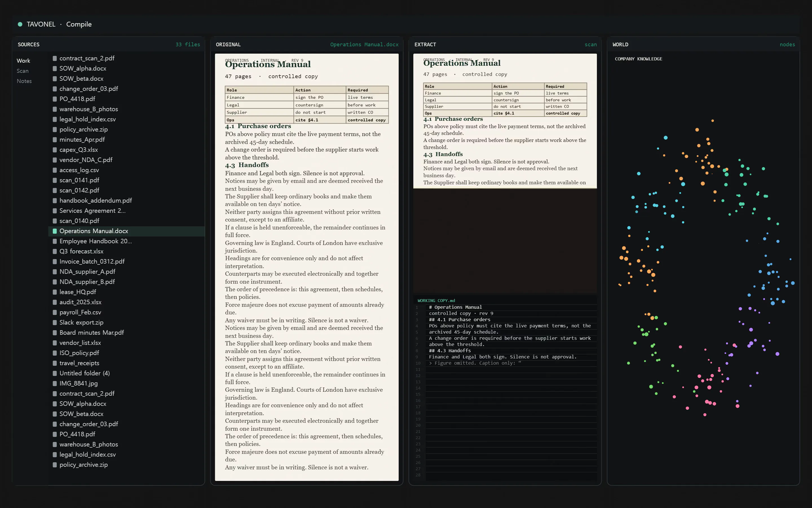Screen dimensions: 812x508
Task: Click the file icon beside Slack export.zip
Action: 55,323
